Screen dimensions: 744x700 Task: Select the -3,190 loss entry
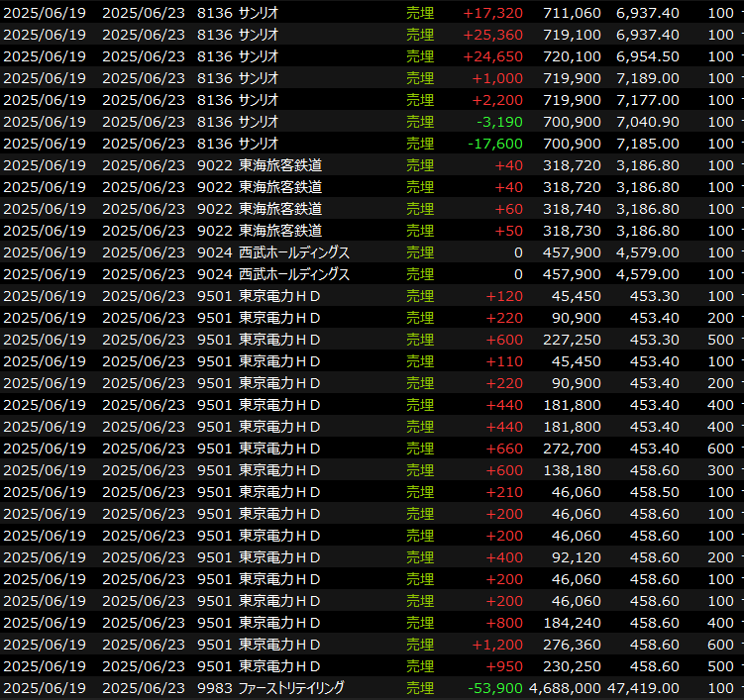click(x=500, y=122)
